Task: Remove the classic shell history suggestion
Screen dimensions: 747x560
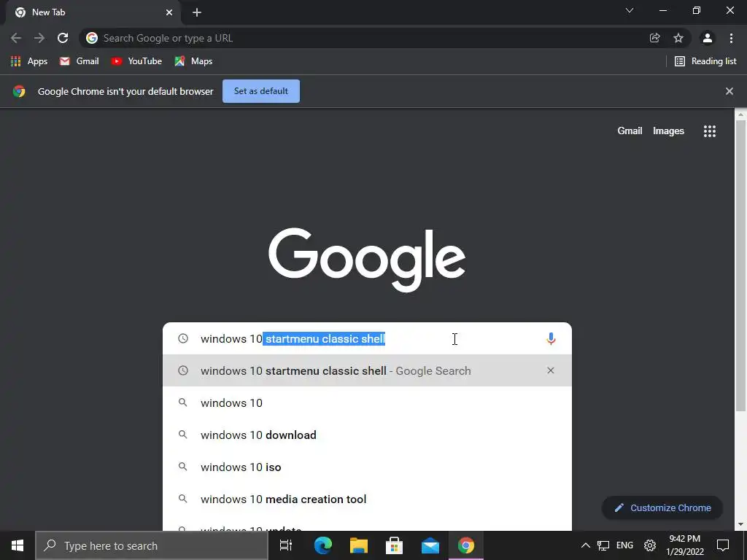Action: (550, 370)
